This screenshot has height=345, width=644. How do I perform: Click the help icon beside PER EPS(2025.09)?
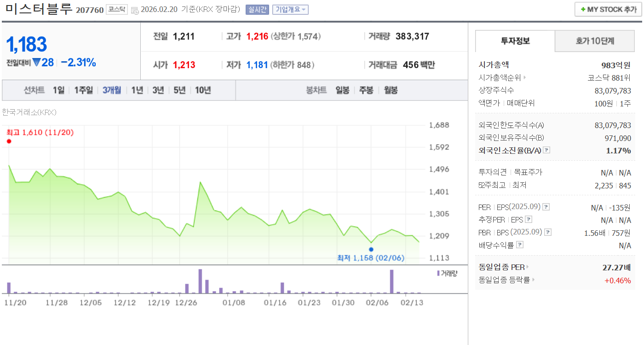(x=547, y=207)
